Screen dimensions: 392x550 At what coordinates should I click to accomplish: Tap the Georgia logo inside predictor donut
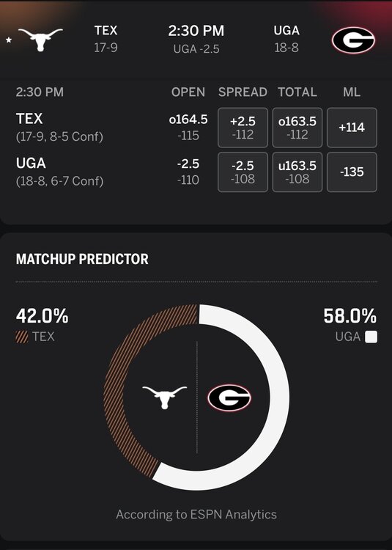coord(229,397)
